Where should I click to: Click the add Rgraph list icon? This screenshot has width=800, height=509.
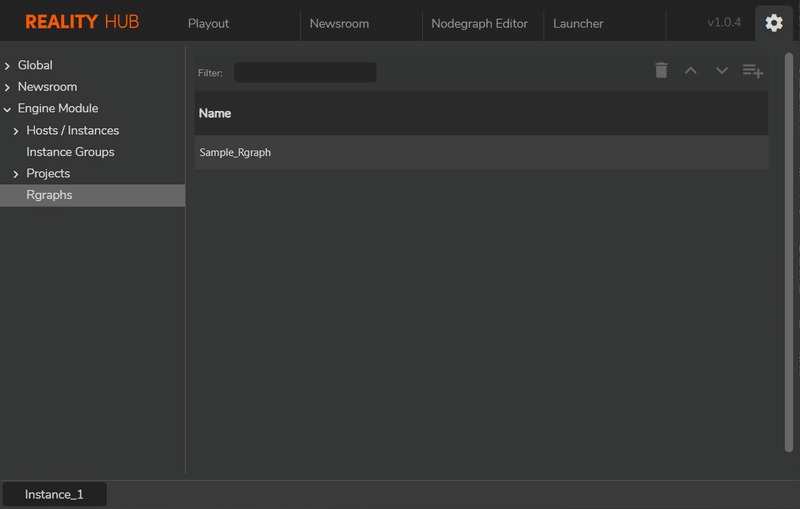pos(752,70)
